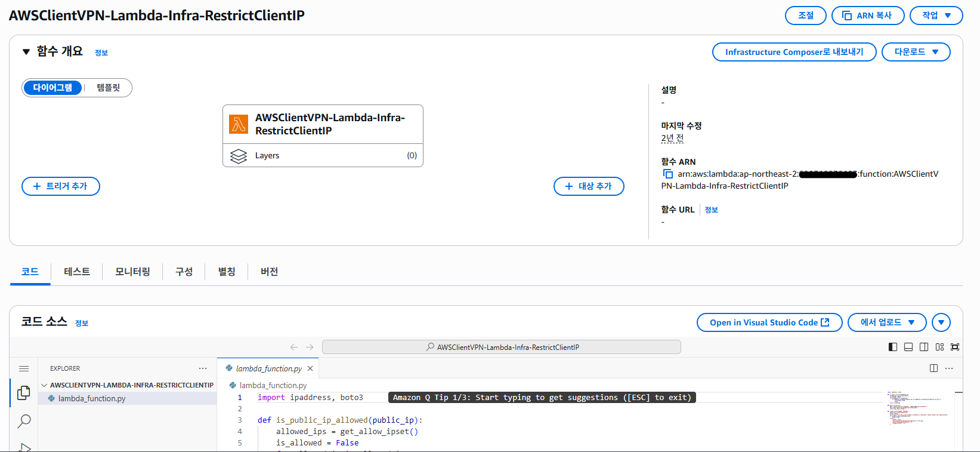980x452 pixels.
Task: Click the Layers row in the function diagram
Action: click(323, 155)
